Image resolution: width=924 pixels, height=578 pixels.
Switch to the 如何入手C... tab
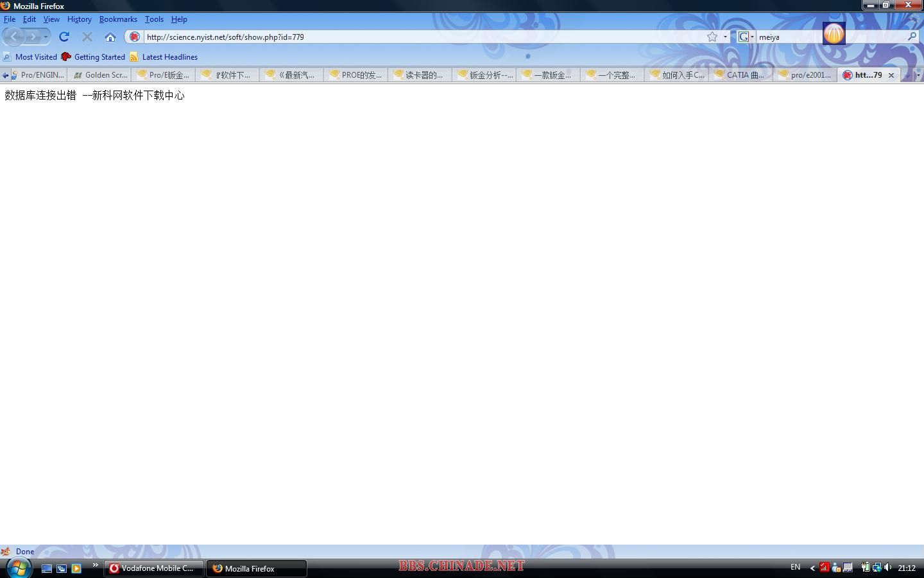677,75
